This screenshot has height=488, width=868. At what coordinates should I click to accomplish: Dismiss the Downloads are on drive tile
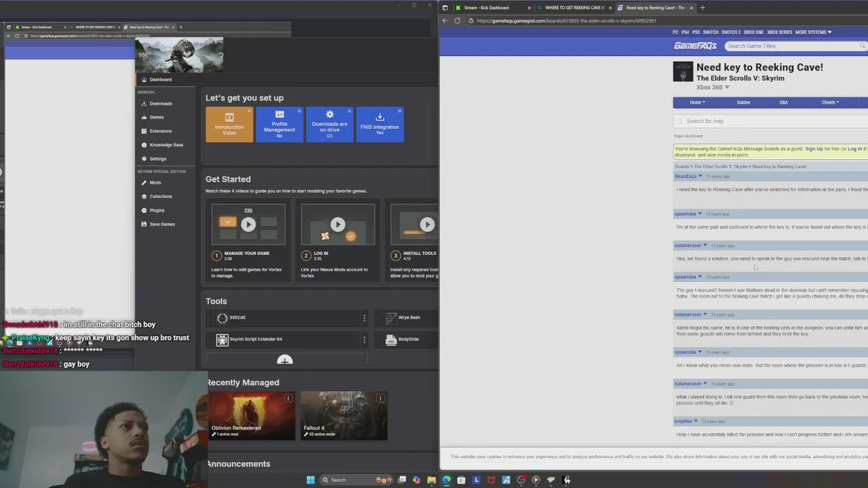pyautogui.click(x=349, y=111)
